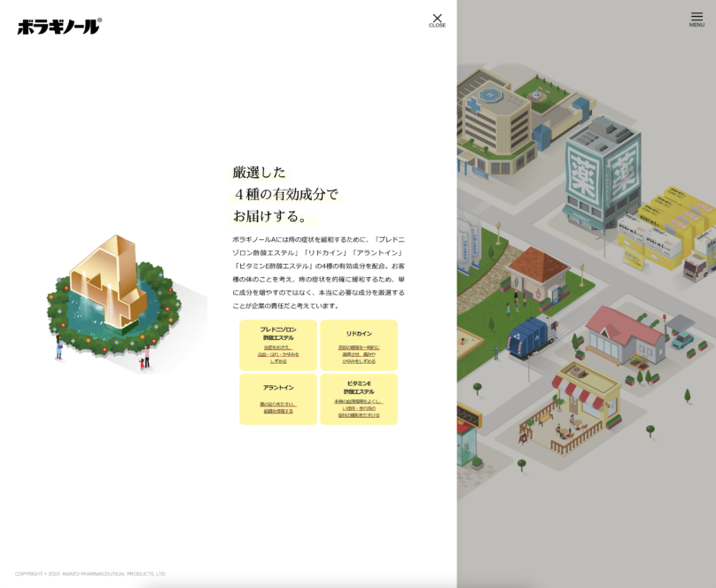The width and height of the screenshot is (716, 588).
Task: Click the teal car under carport
Action: [x=682, y=340]
